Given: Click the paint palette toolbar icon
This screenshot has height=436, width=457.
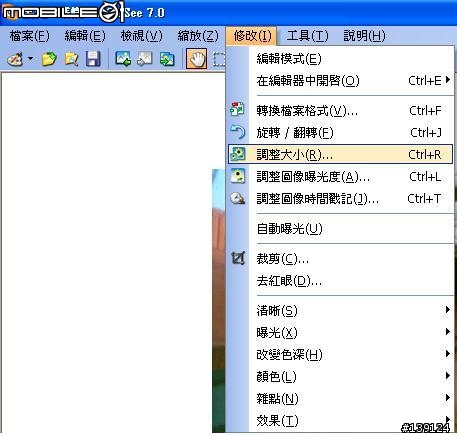Looking at the screenshot, I should [x=15, y=59].
